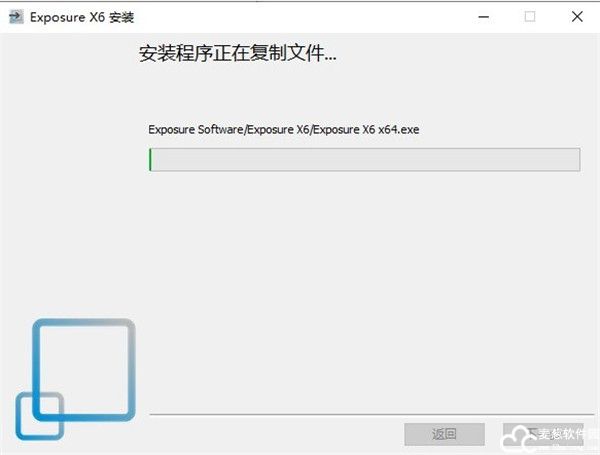Click where the two logo squares overlap

click(x=48, y=407)
